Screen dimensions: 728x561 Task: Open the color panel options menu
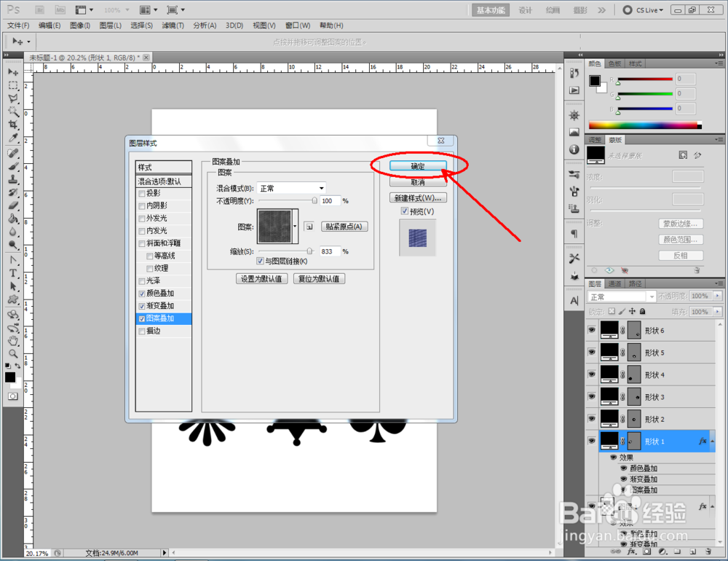(719, 63)
